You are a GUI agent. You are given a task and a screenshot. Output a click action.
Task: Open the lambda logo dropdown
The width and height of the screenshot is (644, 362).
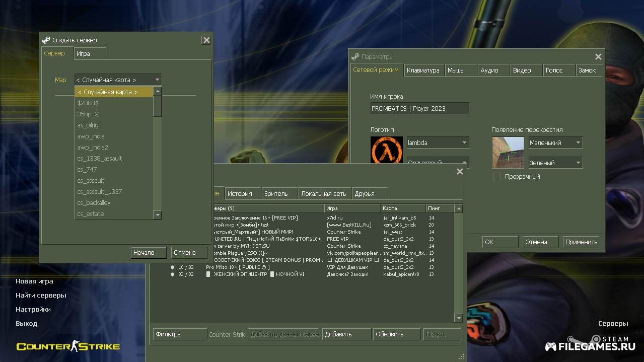click(x=438, y=142)
